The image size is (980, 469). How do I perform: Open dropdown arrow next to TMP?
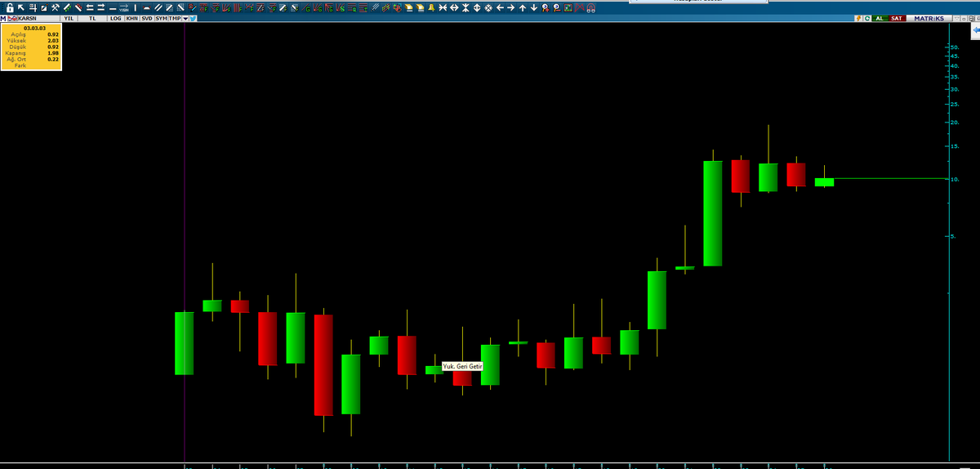pos(185,18)
